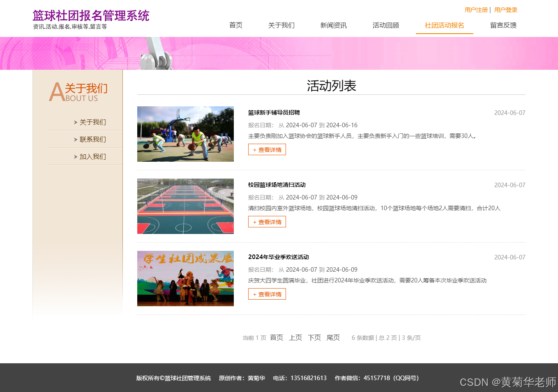Open the 首页 navigation menu item

pos(236,25)
